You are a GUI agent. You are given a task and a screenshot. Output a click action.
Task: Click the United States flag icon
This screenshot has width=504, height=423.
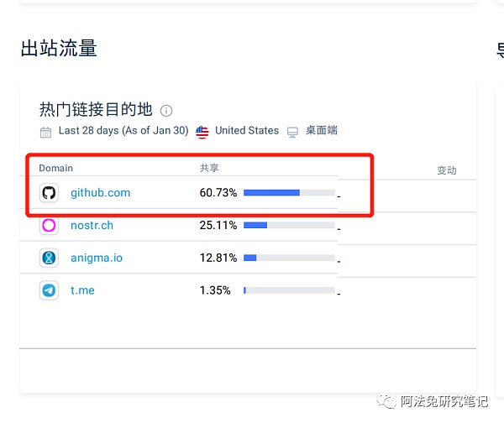202,132
